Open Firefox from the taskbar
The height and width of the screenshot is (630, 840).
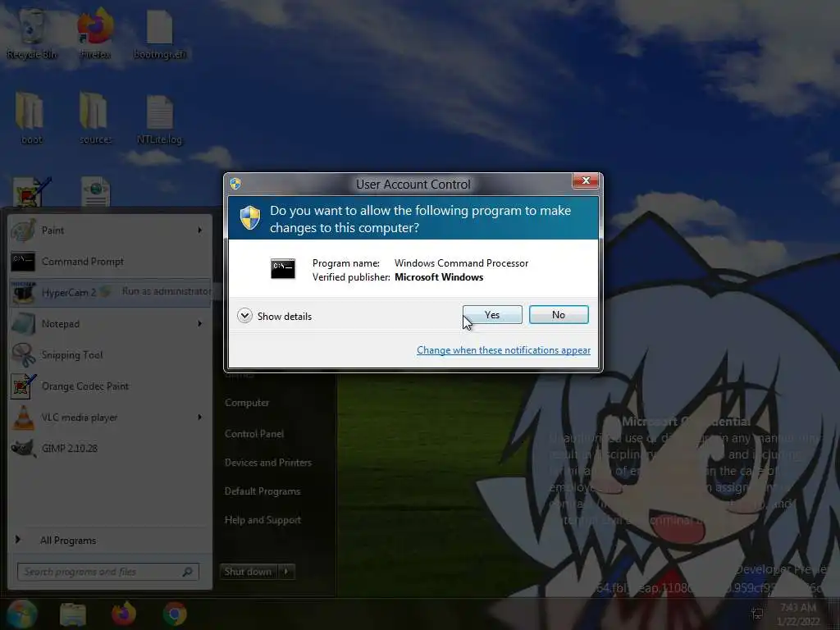(x=124, y=614)
